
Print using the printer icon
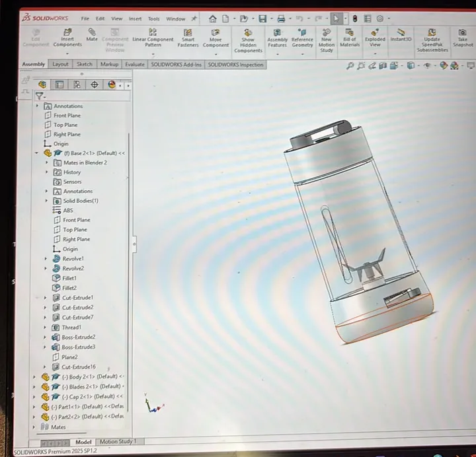point(281,18)
